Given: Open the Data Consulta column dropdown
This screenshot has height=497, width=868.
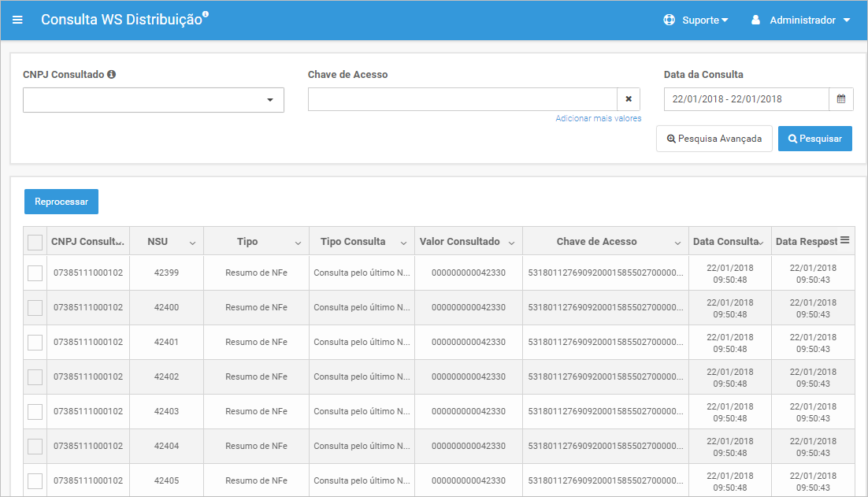Looking at the screenshot, I should pos(761,243).
